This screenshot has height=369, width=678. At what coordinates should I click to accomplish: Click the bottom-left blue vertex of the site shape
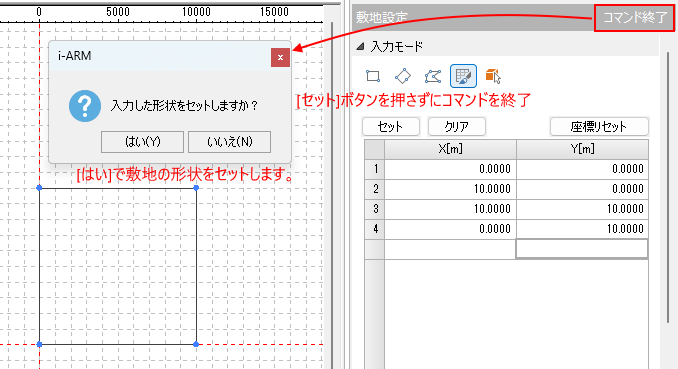point(39,344)
